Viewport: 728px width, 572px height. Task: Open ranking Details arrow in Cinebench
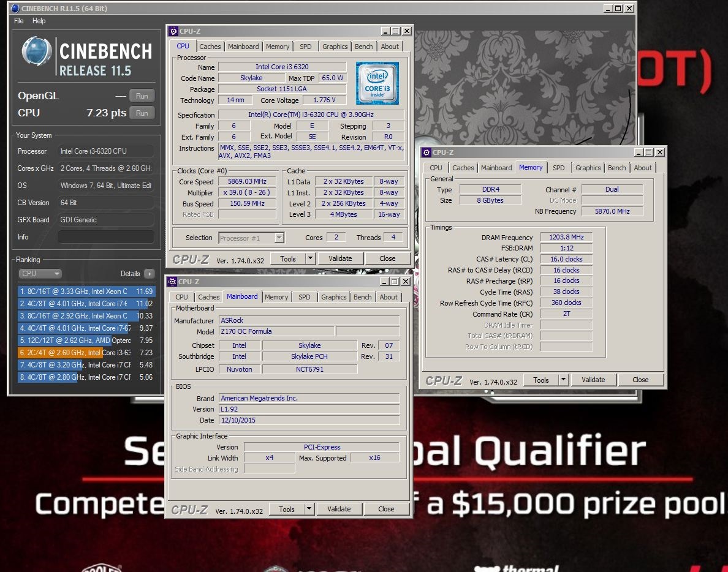tap(150, 274)
